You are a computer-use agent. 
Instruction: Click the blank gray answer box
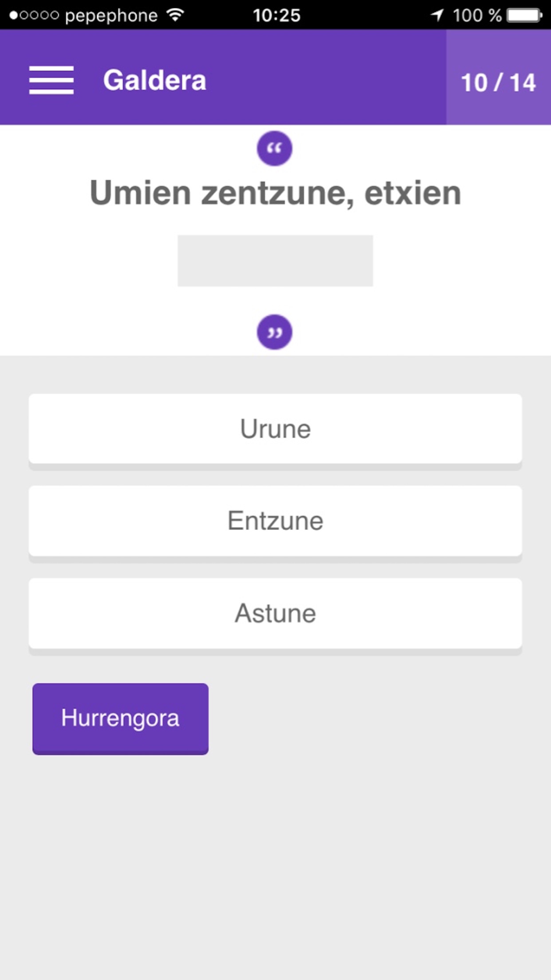pos(275,261)
